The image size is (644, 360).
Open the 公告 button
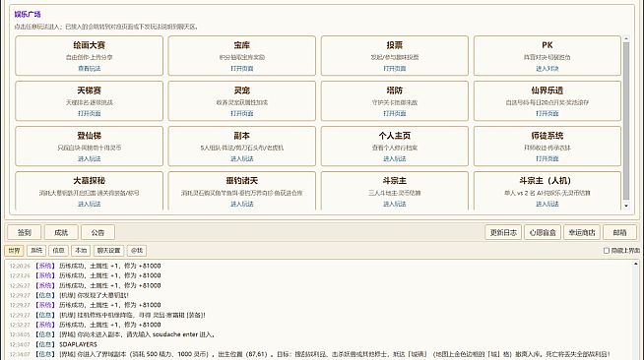coord(97,232)
